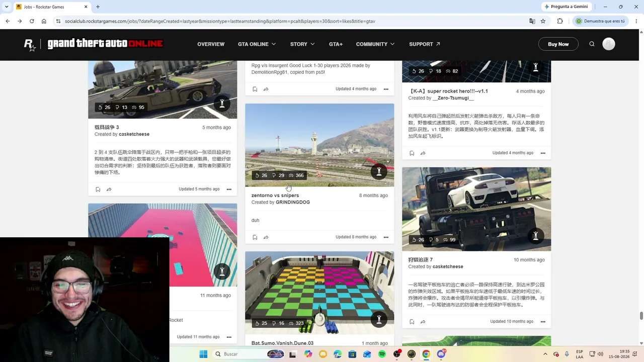This screenshot has height=362, width=644.
Task: Select the Jobs - Rockstar Games tab
Action: coord(52,7)
